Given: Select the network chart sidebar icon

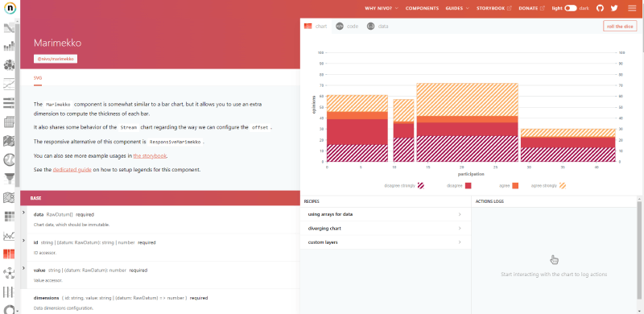Looking at the screenshot, I should (x=9, y=272).
